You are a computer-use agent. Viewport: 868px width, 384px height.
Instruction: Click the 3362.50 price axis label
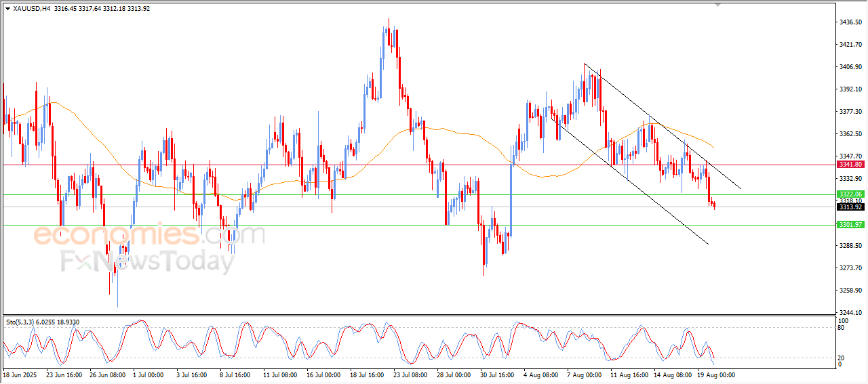(850, 134)
